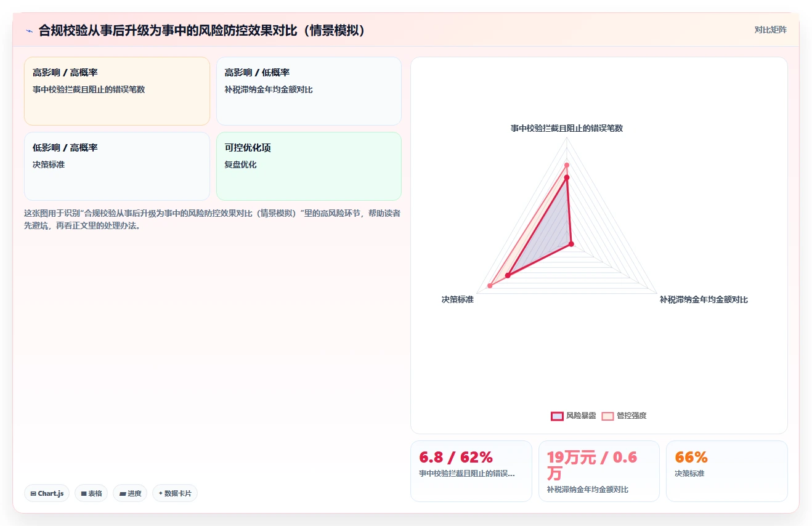This screenshot has width=812, height=526.
Task: Open the 可控优化项 matrix card
Action: [309, 166]
